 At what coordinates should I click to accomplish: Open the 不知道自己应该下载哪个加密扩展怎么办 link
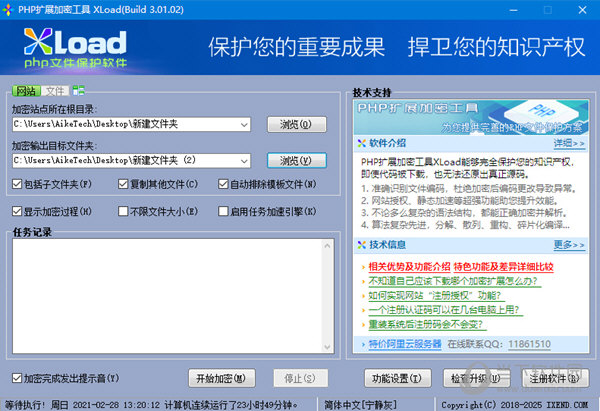[453, 281]
